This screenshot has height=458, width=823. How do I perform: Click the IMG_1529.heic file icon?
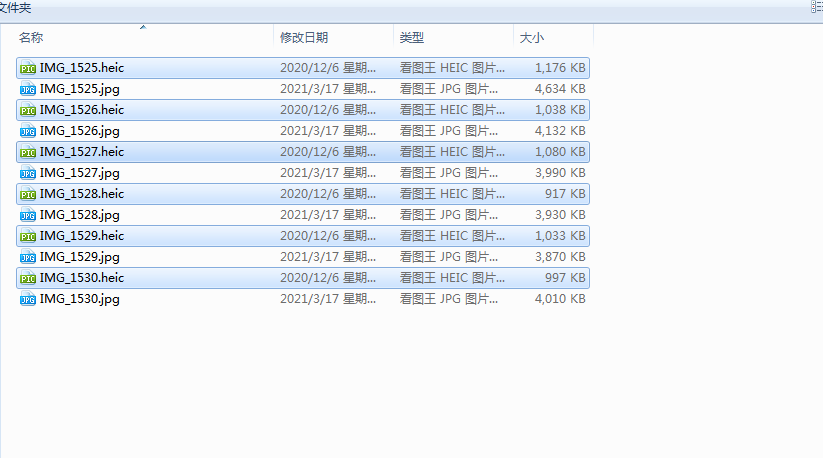(x=28, y=236)
